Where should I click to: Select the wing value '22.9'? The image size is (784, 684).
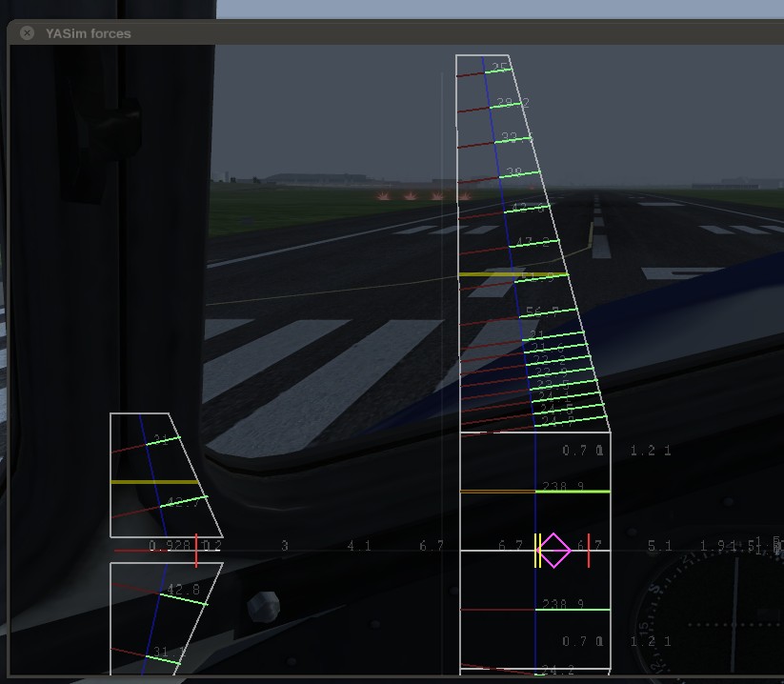(x=551, y=372)
